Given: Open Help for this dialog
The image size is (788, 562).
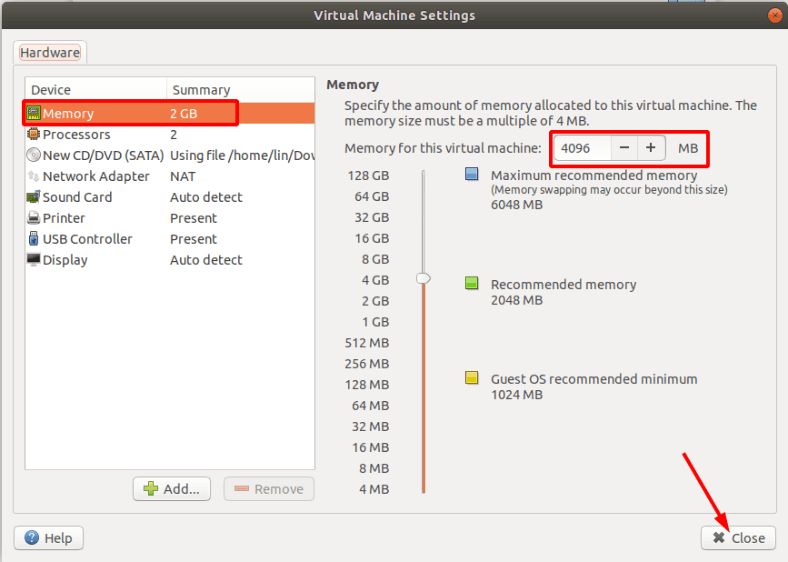Looking at the screenshot, I should click(49, 538).
